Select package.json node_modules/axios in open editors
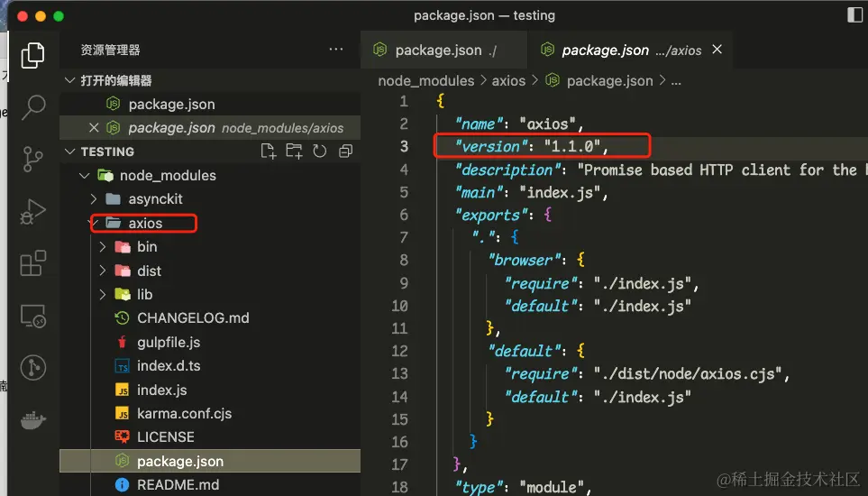 tap(210, 128)
